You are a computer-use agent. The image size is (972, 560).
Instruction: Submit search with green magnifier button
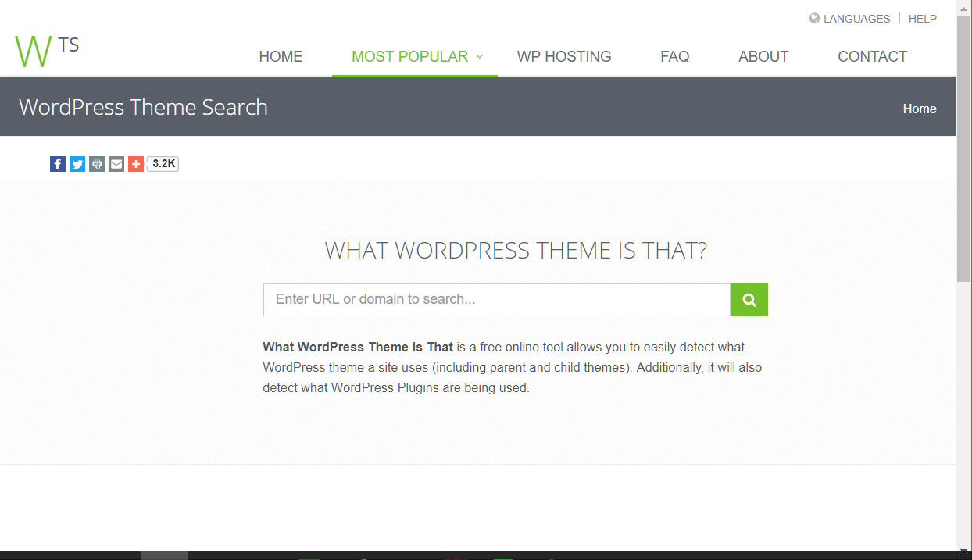[749, 300]
